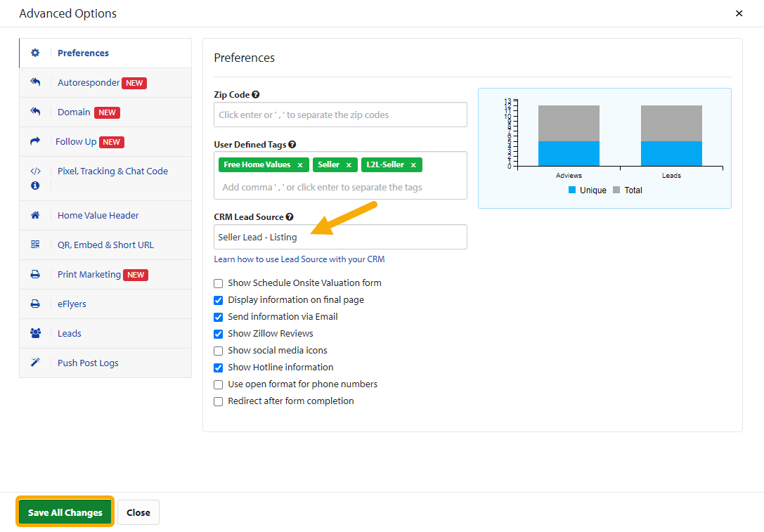Select the Preferences gear icon
The width and height of the screenshot is (764, 532).
37,53
